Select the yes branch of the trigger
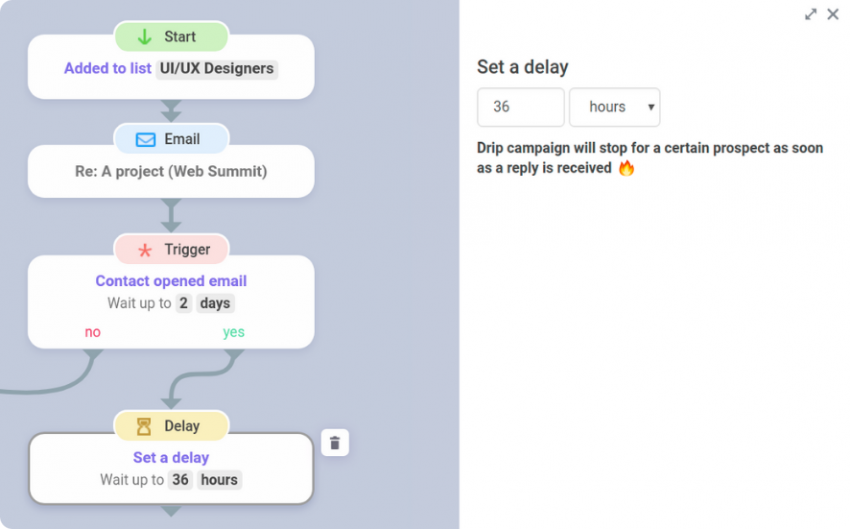Screen dimensions: 850x529 click(x=234, y=332)
